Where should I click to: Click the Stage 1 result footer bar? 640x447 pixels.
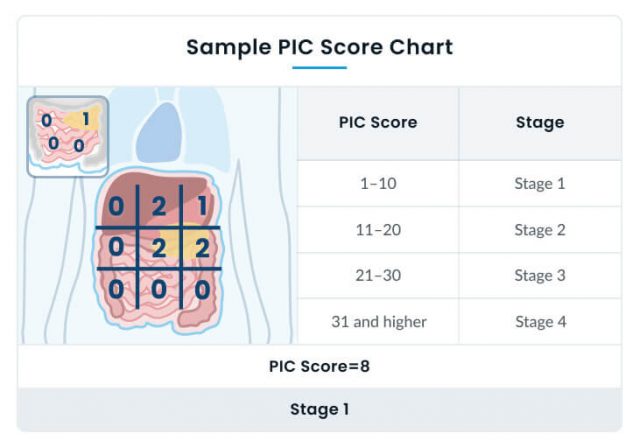point(320,409)
